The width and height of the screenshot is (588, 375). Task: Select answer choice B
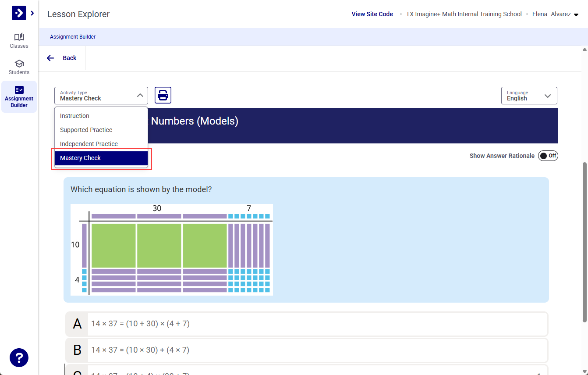(x=307, y=350)
